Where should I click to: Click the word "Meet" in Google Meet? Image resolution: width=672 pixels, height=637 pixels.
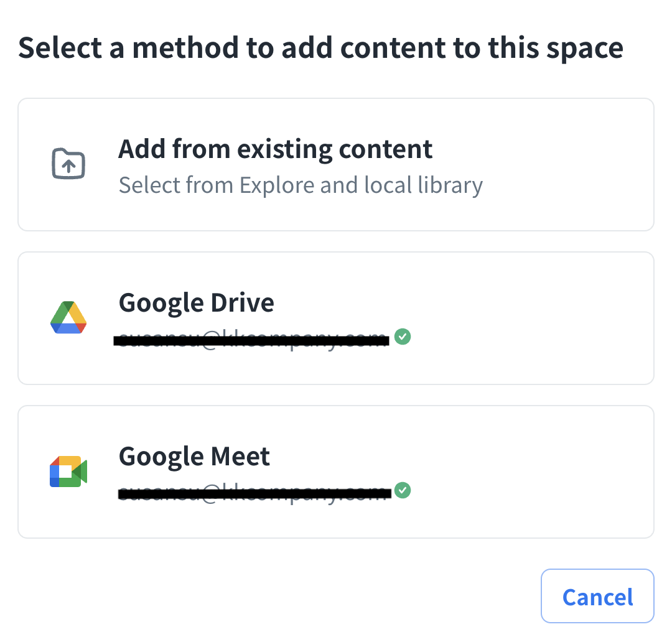240,457
